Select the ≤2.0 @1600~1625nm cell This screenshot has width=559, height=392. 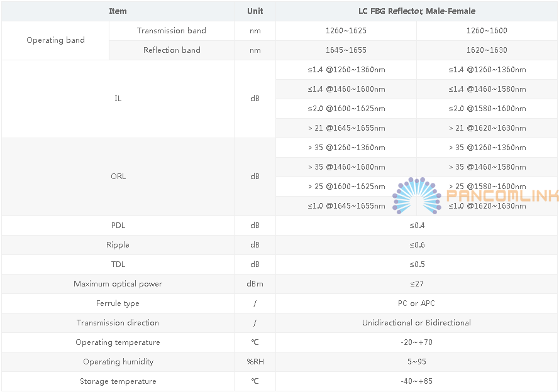point(346,109)
